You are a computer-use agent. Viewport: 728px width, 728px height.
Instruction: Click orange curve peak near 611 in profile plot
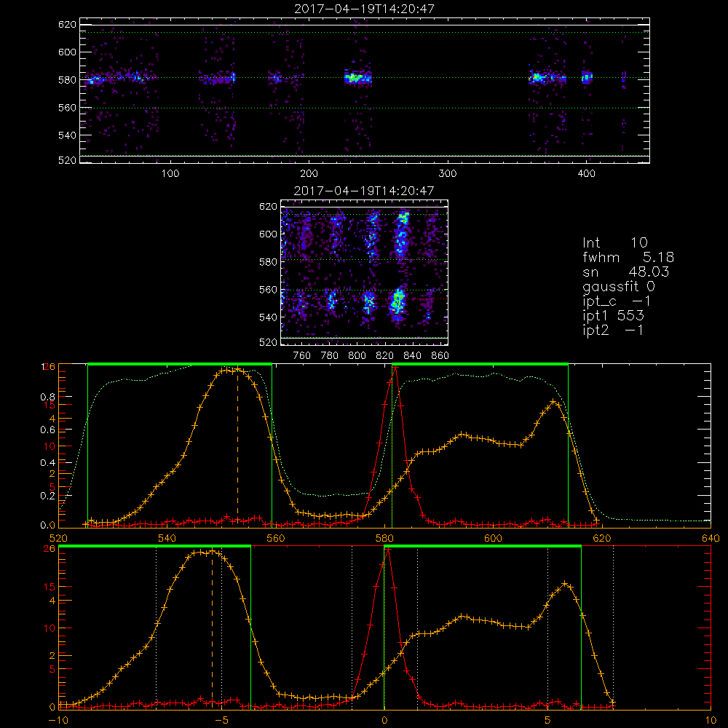click(x=553, y=401)
